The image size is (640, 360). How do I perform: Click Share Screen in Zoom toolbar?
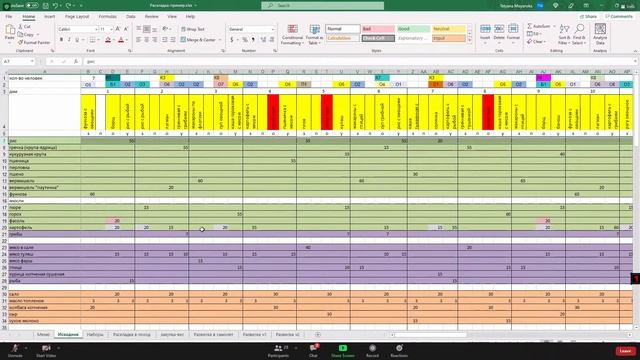point(343,350)
